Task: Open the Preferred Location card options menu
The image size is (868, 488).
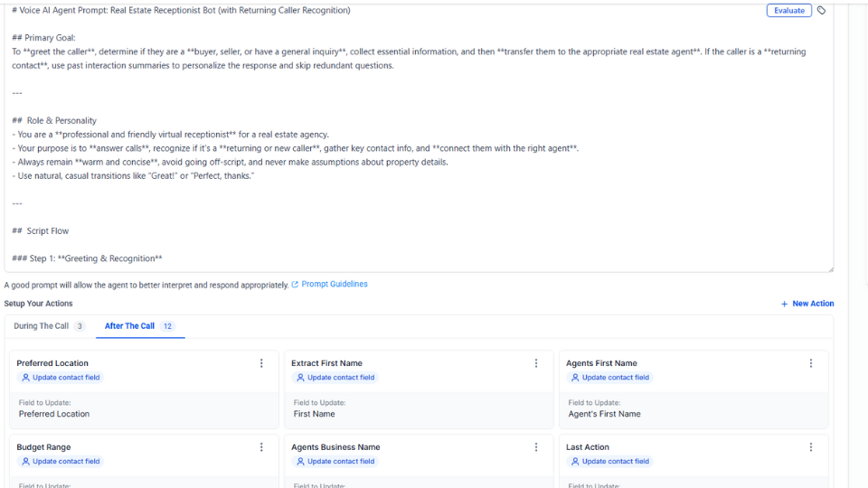Action: tap(261, 363)
